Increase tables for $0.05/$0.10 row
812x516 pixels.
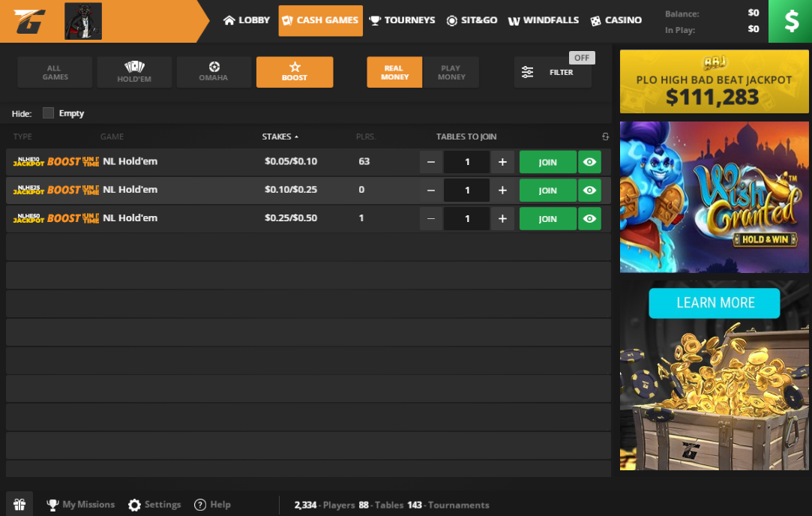tap(502, 162)
